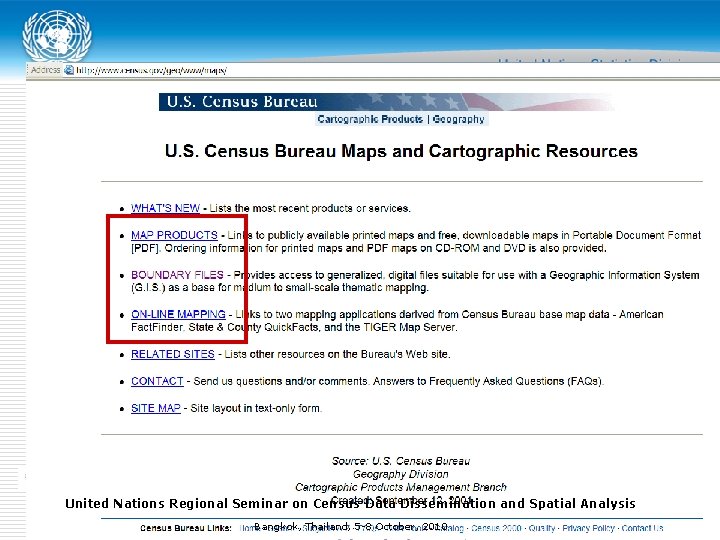Click the U.S. Census Bureau banner

[386, 102]
